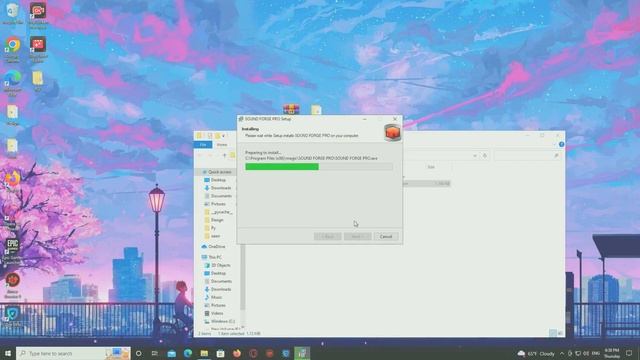The width and height of the screenshot is (640, 360).
Task: Click the Firefox desktop icon
Action: (x=12, y=180)
